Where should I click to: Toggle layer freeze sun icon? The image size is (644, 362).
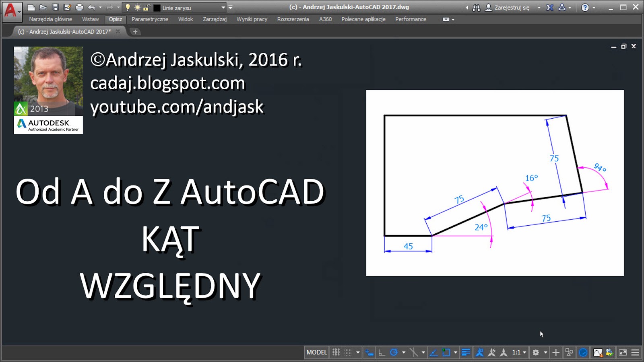click(x=138, y=7)
